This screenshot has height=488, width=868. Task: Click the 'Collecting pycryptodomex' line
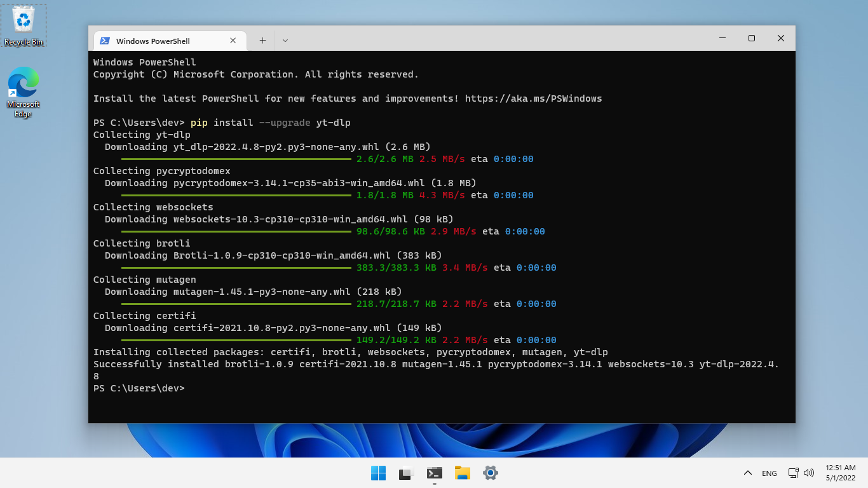click(x=162, y=171)
